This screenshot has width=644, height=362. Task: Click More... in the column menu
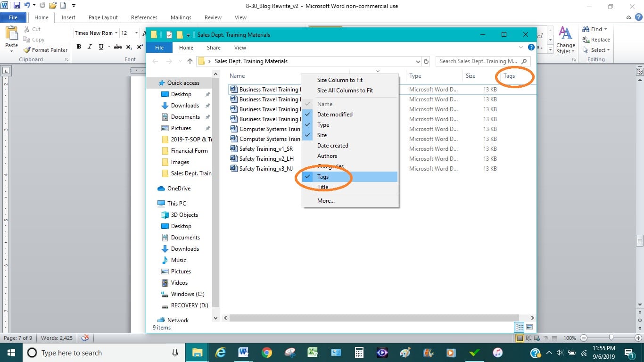click(326, 201)
